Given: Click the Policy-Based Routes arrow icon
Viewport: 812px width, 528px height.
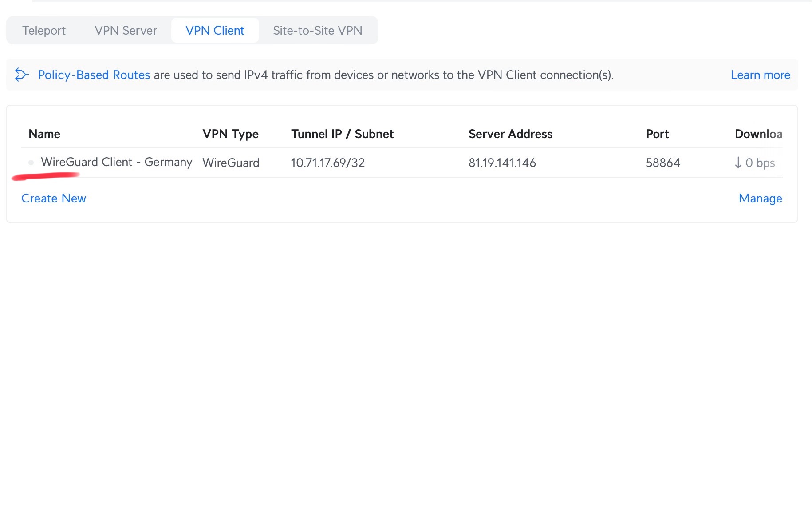Looking at the screenshot, I should click(22, 75).
